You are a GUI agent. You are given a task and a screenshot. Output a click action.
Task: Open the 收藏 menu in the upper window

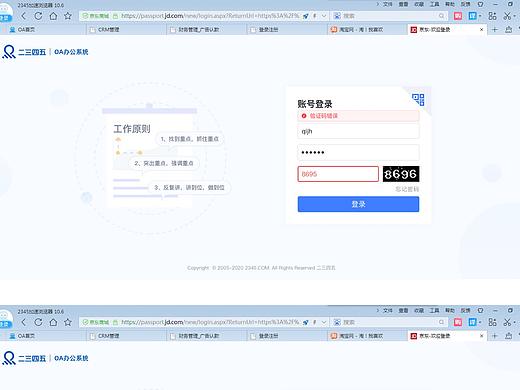[419, 4]
